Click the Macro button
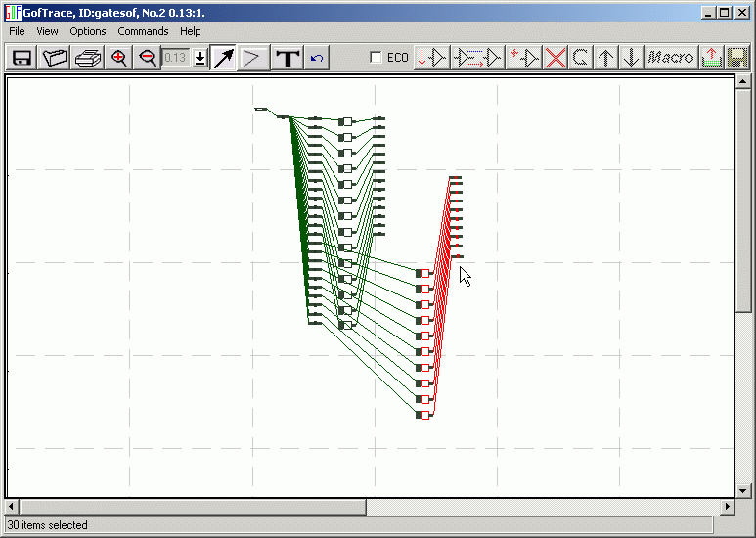Viewport: 756px width, 538px height. [x=671, y=58]
